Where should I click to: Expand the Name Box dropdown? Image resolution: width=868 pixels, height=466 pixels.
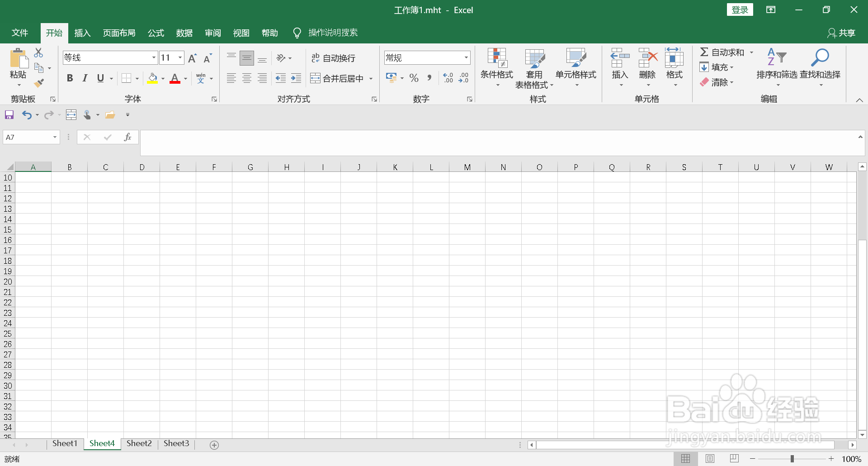click(x=55, y=137)
